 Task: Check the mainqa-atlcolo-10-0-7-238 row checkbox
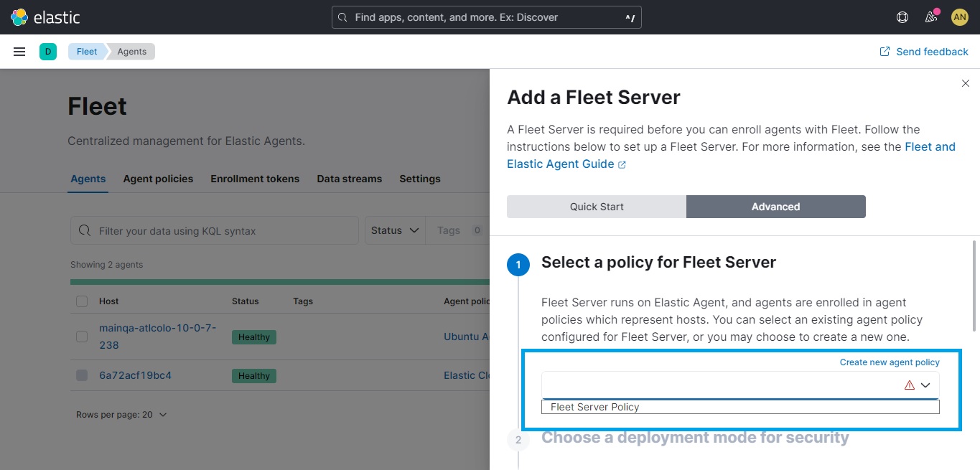(x=81, y=337)
